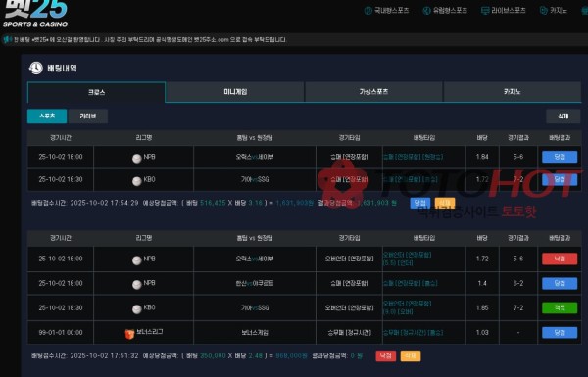
Task: Click the 삭제 button at the top right
Action: 563,117
